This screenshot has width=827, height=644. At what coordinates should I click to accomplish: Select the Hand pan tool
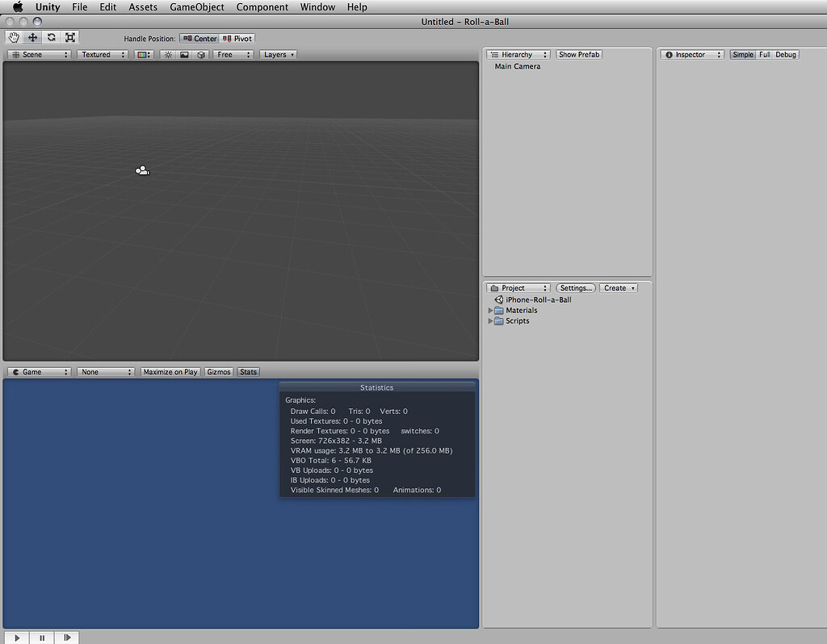tap(13, 37)
